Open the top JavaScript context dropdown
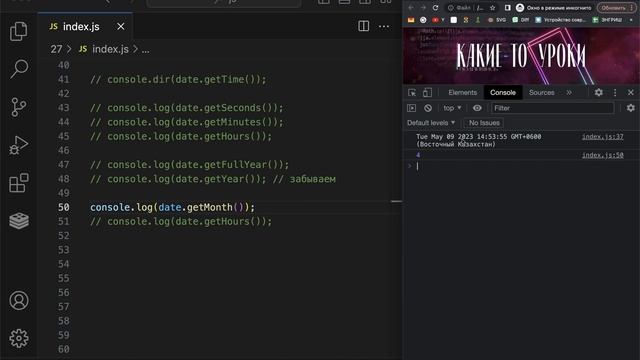 [x=452, y=108]
